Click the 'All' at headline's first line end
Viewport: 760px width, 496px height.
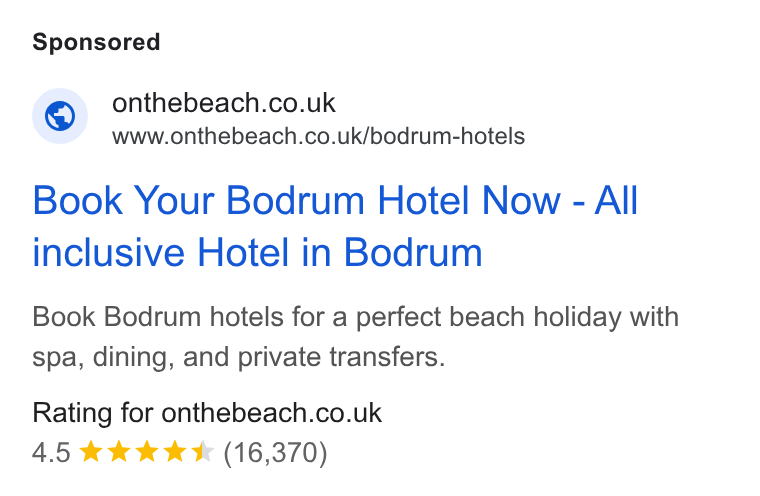pos(616,200)
